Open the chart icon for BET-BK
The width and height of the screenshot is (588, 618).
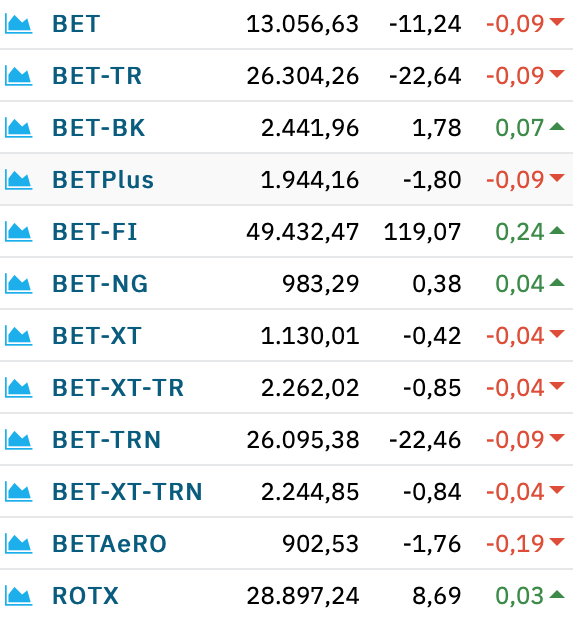pos(19,128)
